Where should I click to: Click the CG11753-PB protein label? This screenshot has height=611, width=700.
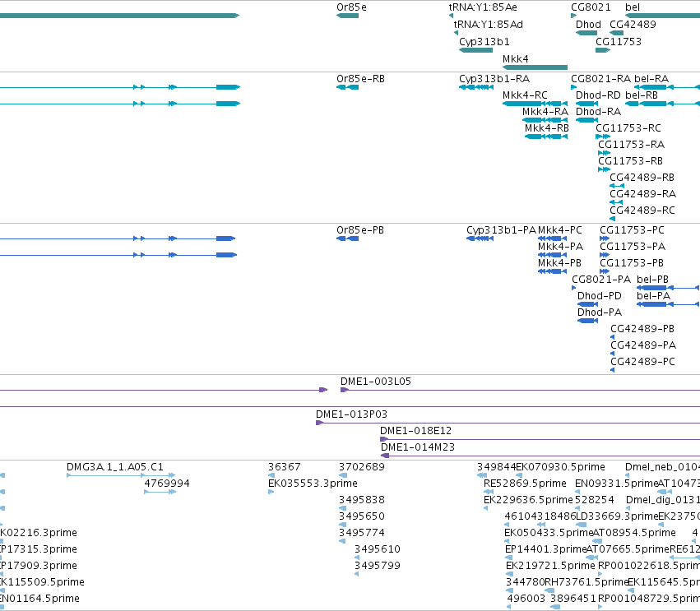point(632,264)
